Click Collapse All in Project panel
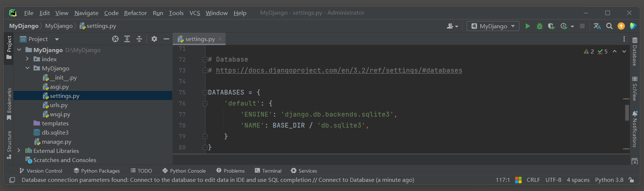The height and width of the screenshot is (191, 644). [x=139, y=39]
